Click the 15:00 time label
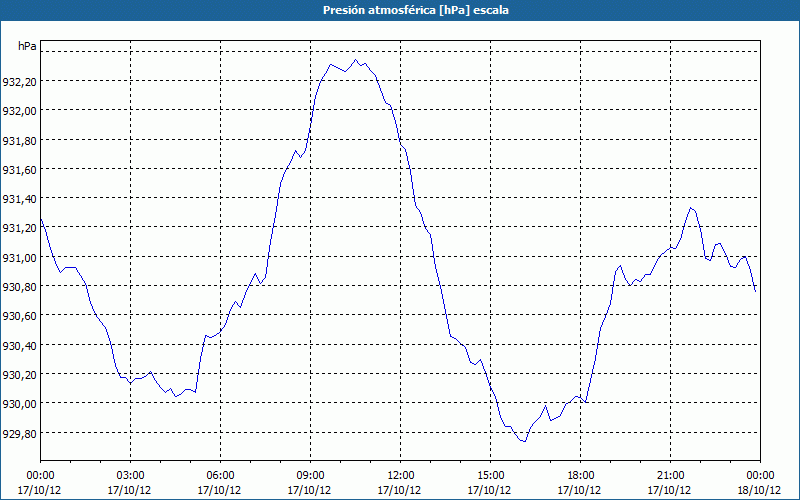Viewport: 800px width, 500px height. click(490, 476)
